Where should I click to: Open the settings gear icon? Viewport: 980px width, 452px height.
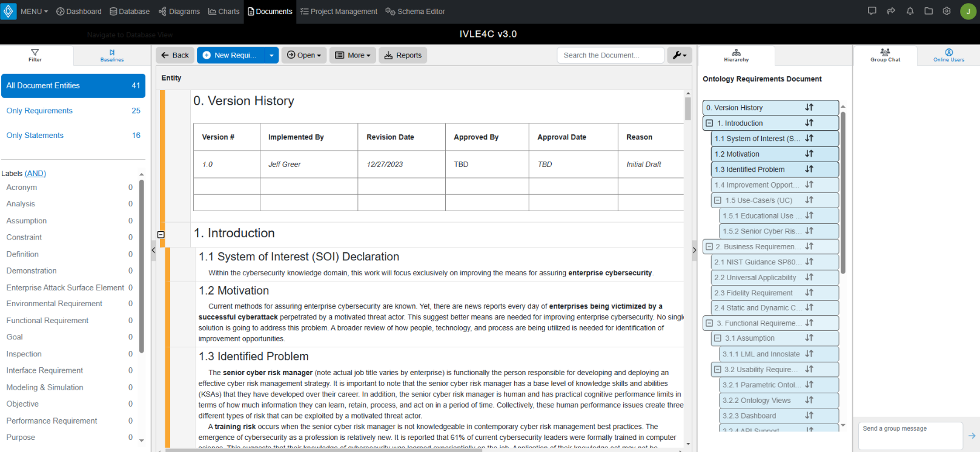(947, 11)
